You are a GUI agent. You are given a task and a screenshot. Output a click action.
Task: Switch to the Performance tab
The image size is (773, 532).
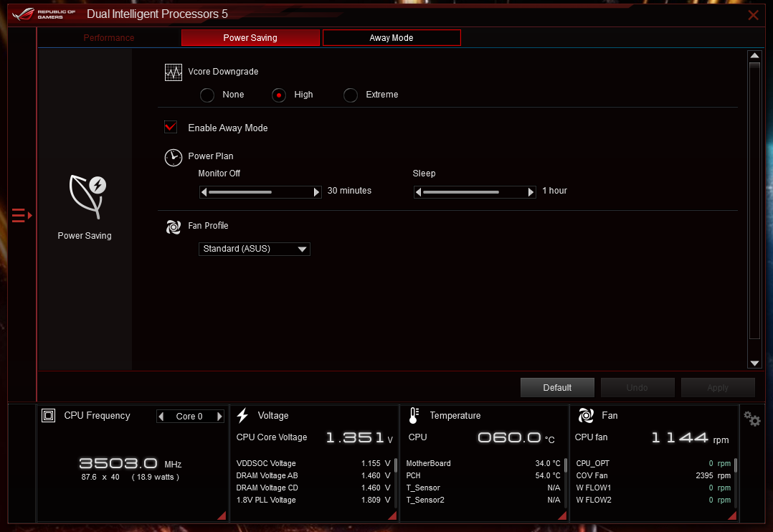(x=109, y=38)
